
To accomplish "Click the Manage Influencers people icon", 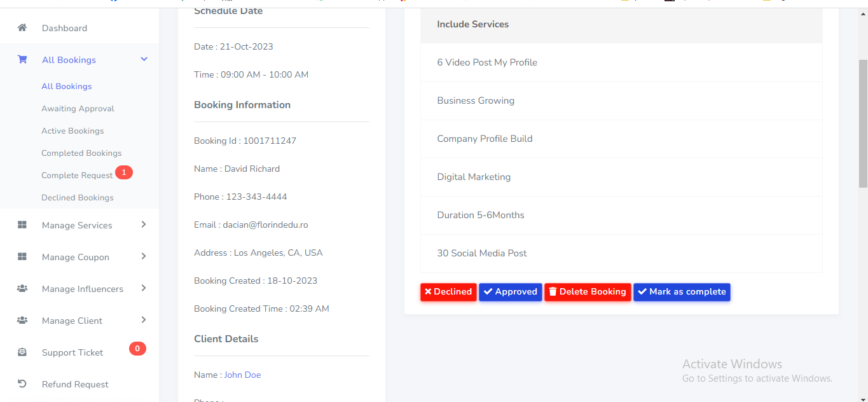I will pos(22,289).
